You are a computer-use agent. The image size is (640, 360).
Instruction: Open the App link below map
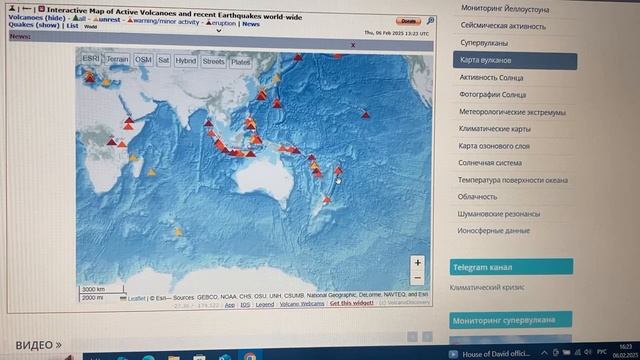[229, 305]
